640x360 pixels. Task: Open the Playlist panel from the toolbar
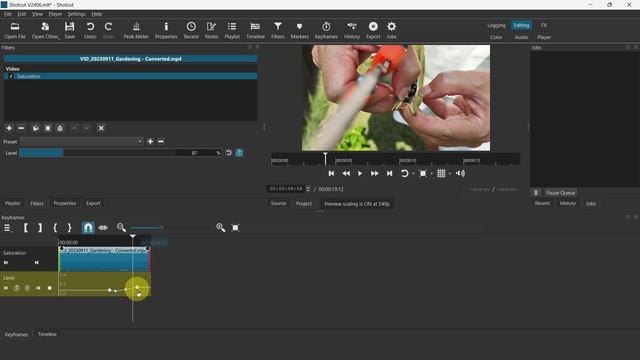coord(232,31)
